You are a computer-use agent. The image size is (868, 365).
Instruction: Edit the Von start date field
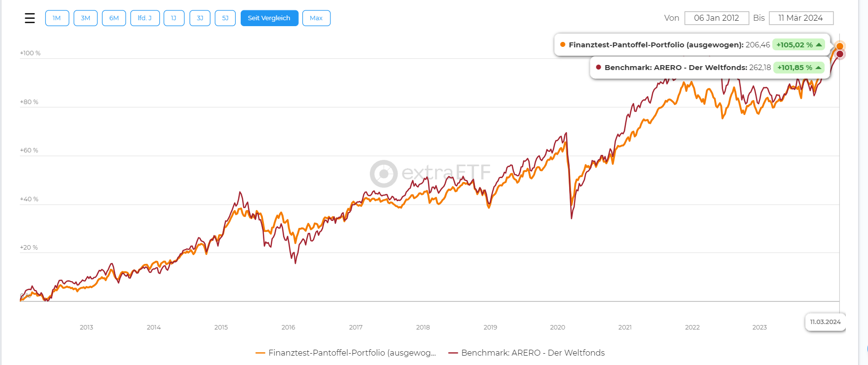tap(716, 18)
